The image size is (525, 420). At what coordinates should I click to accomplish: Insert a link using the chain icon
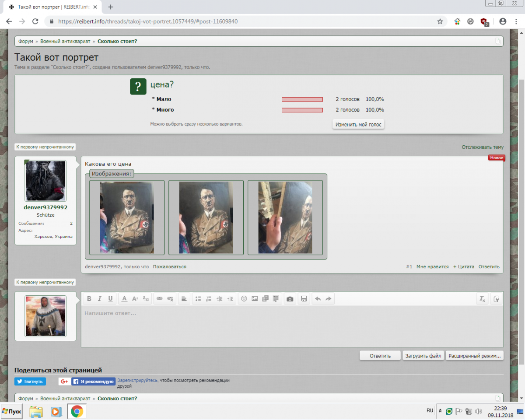(x=160, y=299)
